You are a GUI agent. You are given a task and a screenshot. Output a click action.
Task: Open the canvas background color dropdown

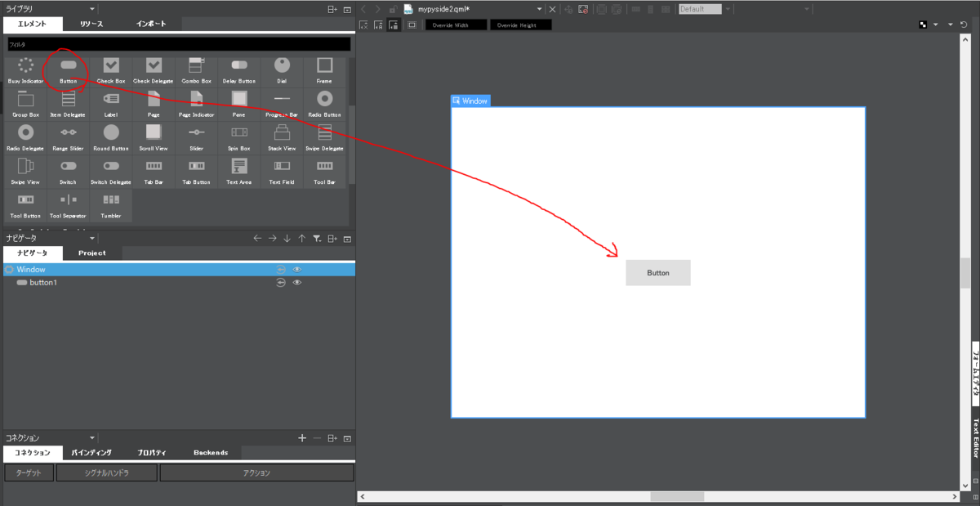click(x=936, y=25)
